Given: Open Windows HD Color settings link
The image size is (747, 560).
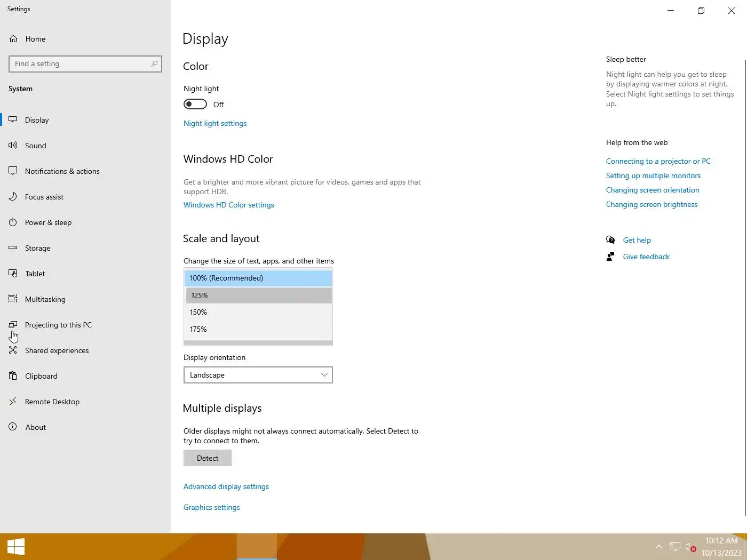Looking at the screenshot, I should pos(229,205).
